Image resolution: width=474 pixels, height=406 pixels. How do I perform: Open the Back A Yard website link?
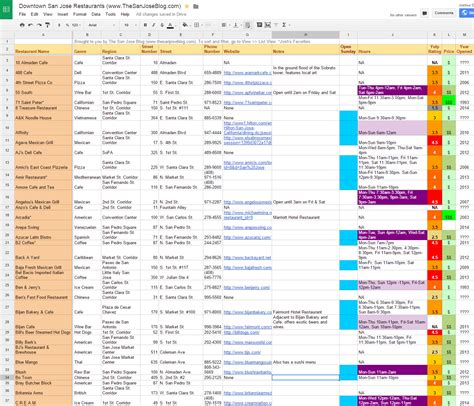coord(247,258)
